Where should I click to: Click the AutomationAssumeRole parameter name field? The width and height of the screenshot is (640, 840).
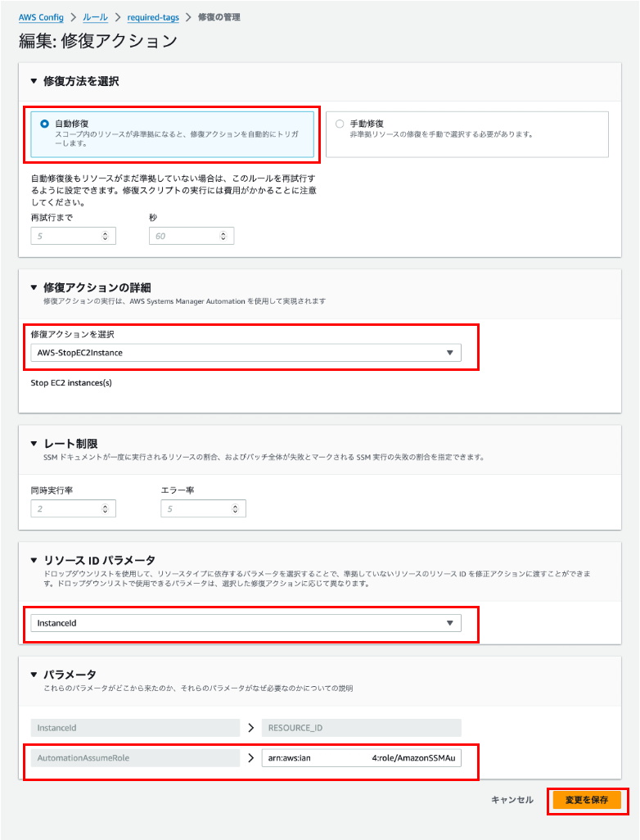click(x=135, y=758)
